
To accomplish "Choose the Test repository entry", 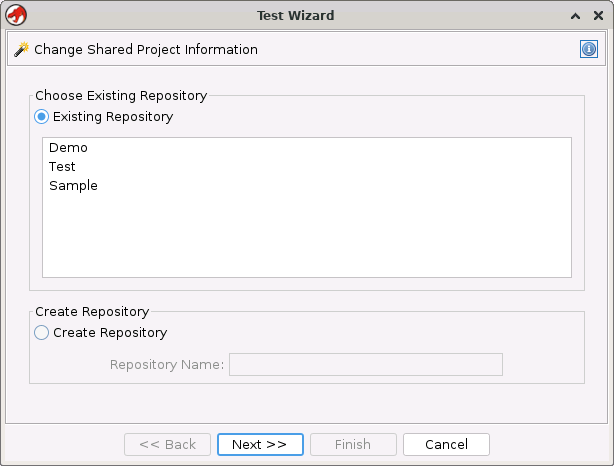I will point(62,167).
